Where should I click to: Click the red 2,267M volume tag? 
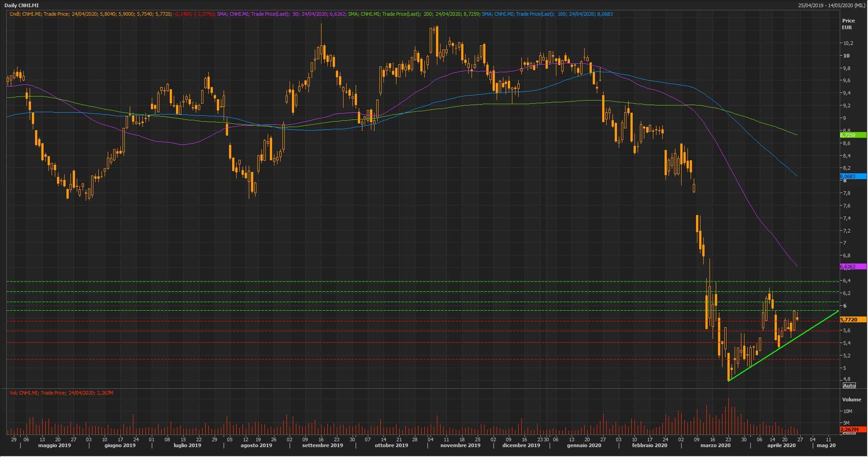852,430
